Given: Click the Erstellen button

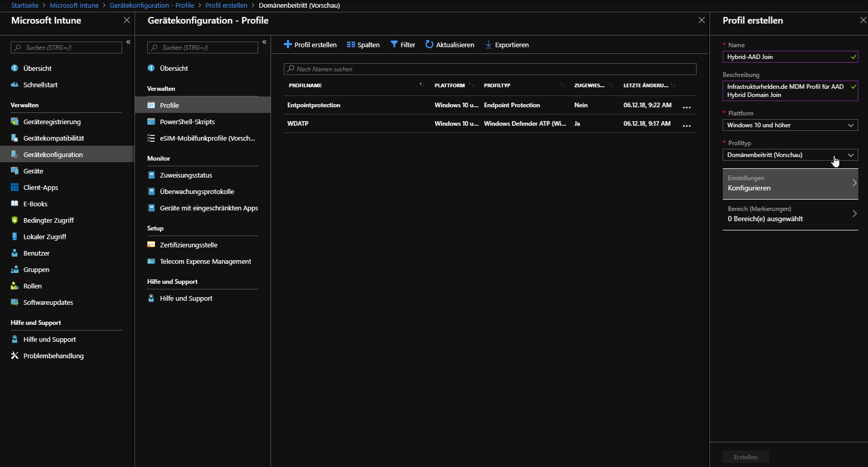Looking at the screenshot, I should pos(745,457).
